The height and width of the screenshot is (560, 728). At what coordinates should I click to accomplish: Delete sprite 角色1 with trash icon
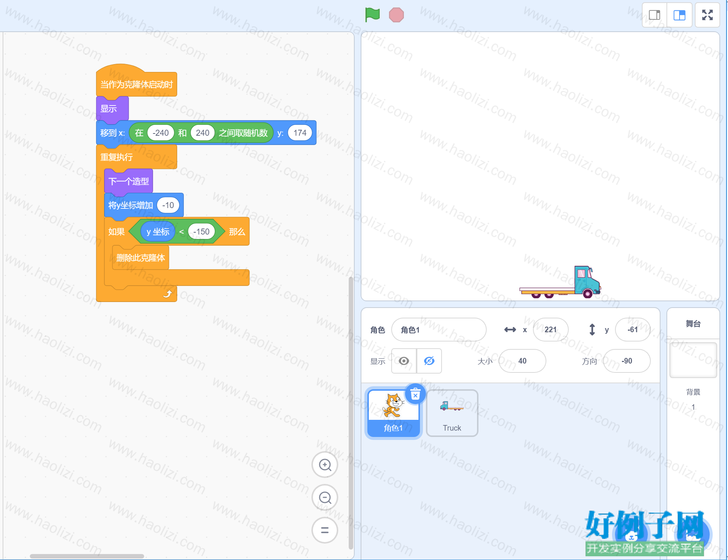click(x=415, y=394)
